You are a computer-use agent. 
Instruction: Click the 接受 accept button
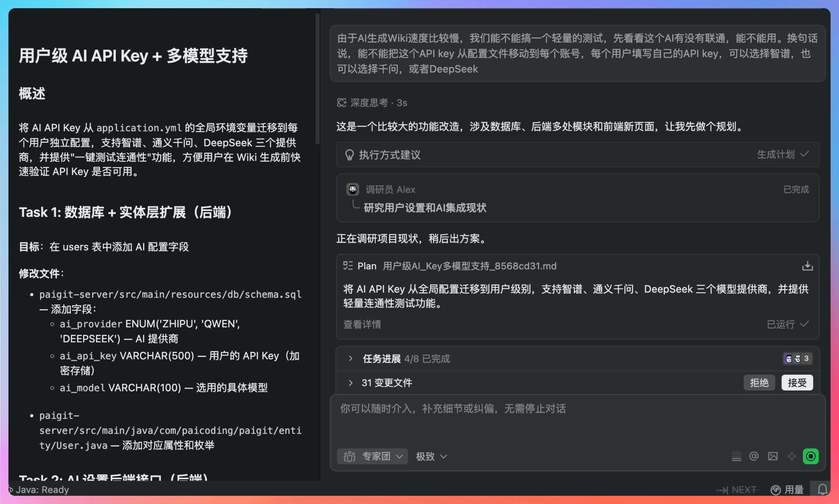(797, 383)
